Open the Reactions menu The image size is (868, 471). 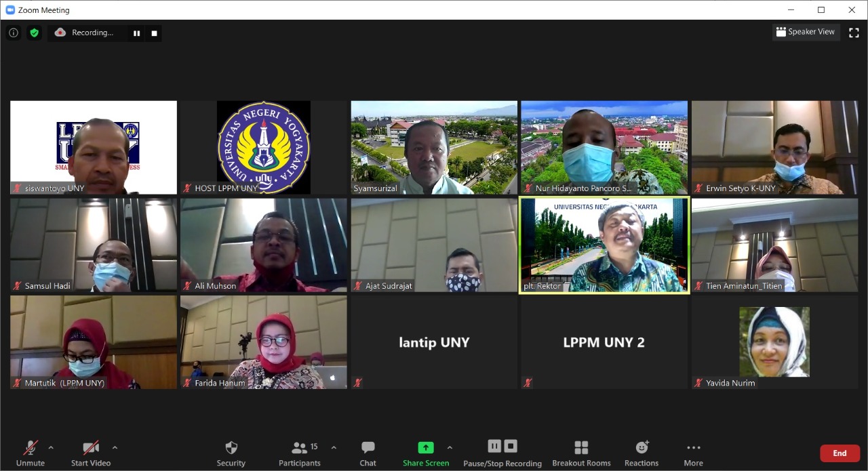(642, 453)
